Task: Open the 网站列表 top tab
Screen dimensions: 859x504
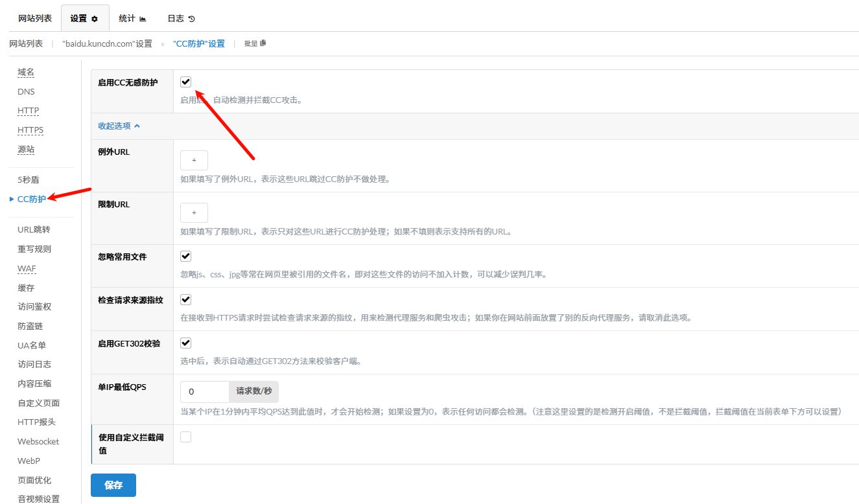Action: [35, 18]
